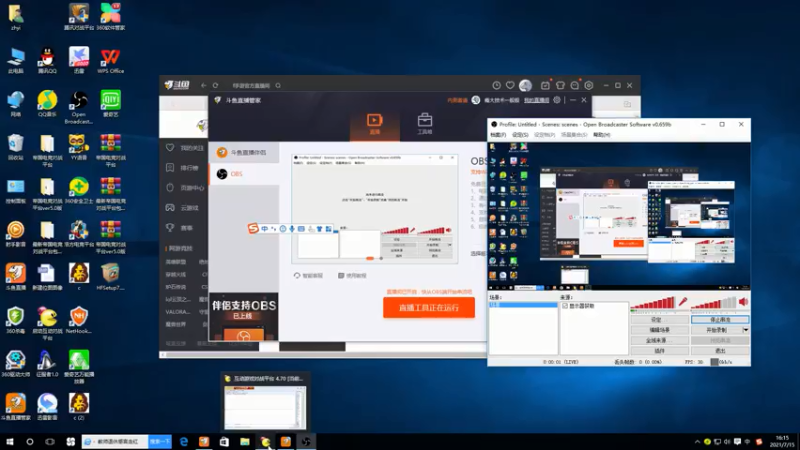This screenshot has width=800, height=450.
Task: Expand the system tray hidden icons chevron
Action: (697, 442)
